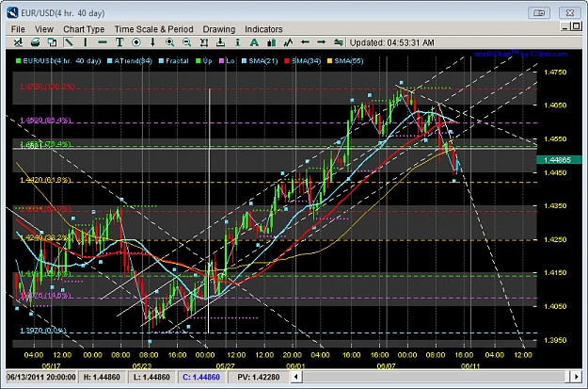
Task: Click scrollbar right arrow at bottom
Action: [576, 376]
